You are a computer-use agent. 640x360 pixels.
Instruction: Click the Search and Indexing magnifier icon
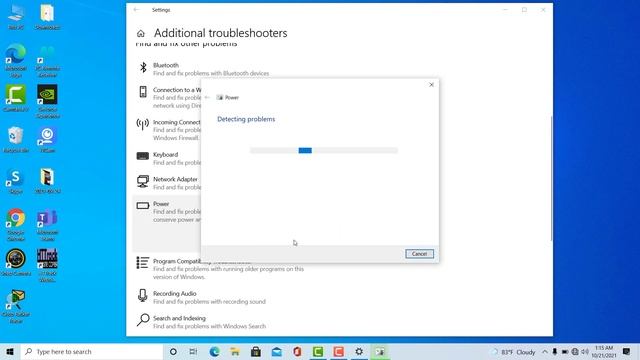(143, 320)
